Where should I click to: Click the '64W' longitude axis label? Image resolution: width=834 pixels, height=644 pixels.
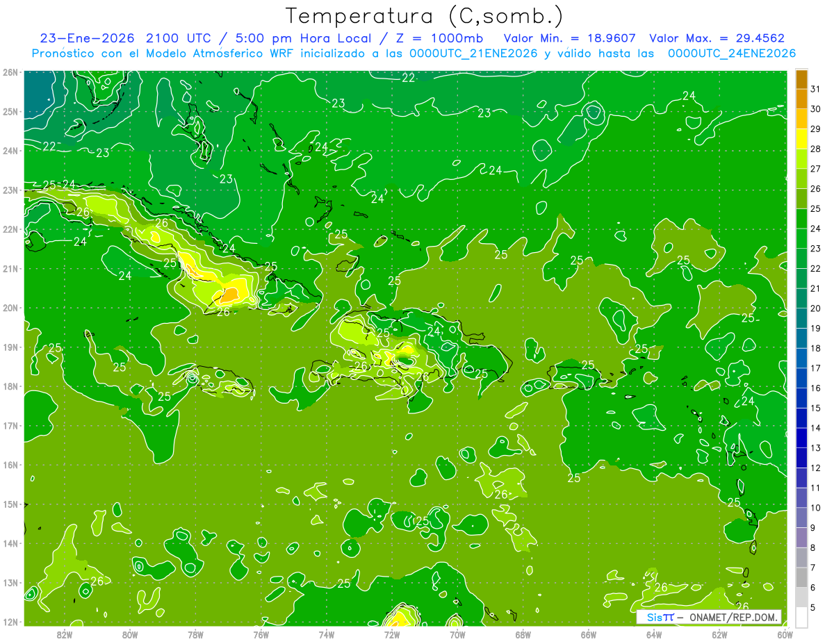point(654,634)
